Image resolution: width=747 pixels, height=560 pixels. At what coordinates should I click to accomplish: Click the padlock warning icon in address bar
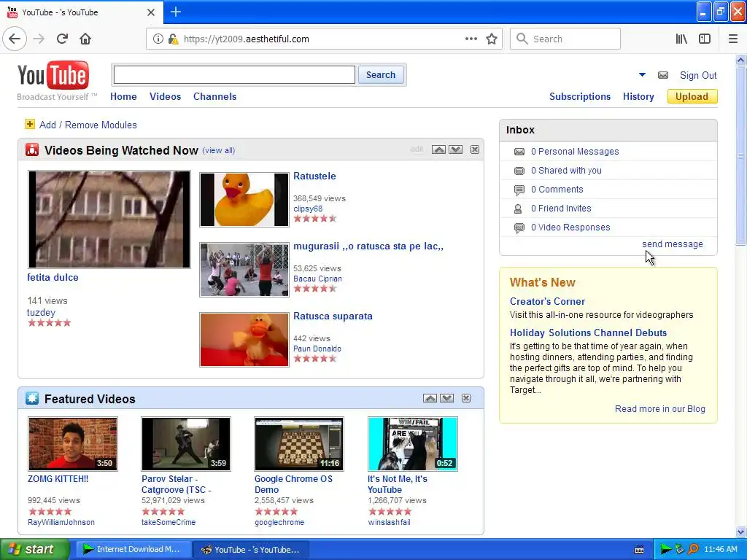point(173,39)
